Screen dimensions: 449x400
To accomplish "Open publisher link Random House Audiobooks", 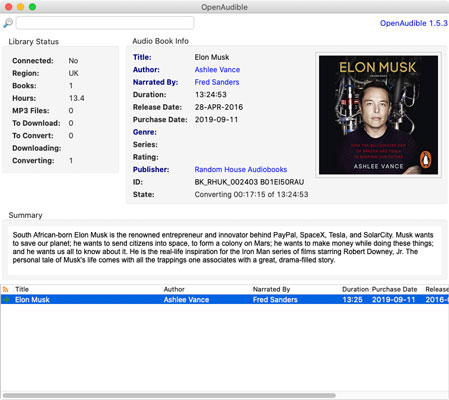I will [x=241, y=169].
